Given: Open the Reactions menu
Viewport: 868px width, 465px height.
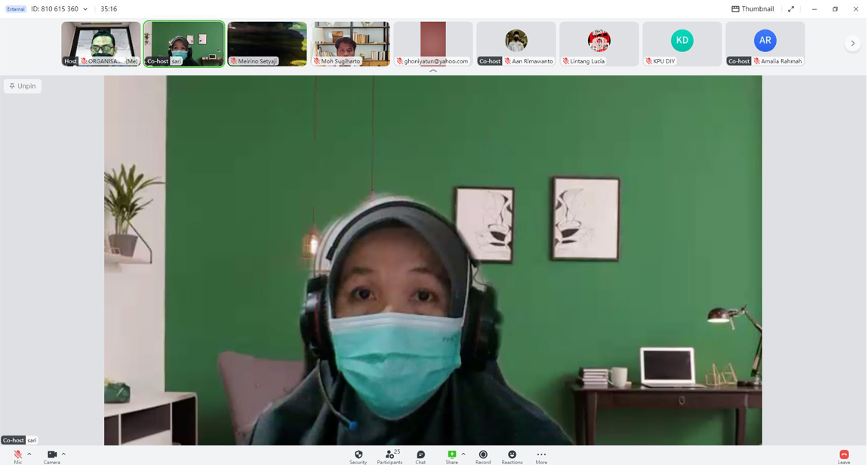Looking at the screenshot, I should click(x=512, y=455).
